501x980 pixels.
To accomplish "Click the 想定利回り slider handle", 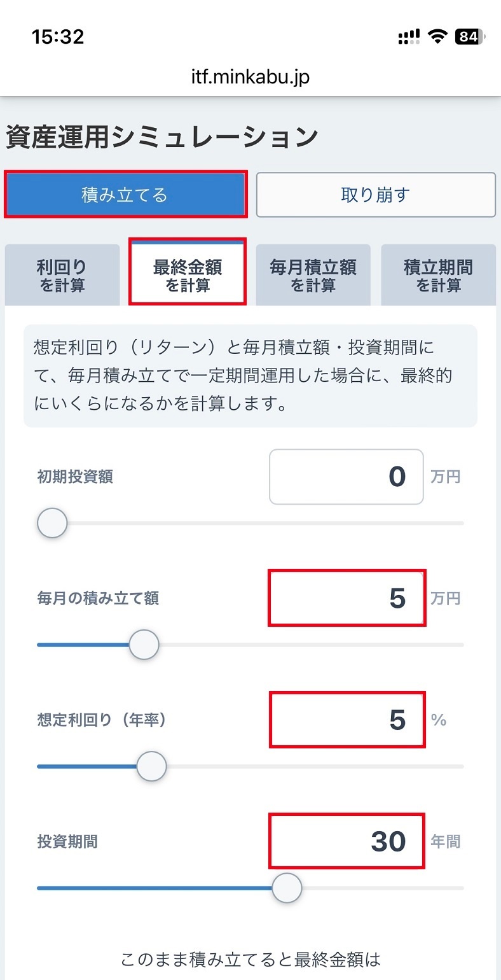I will (x=151, y=766).
